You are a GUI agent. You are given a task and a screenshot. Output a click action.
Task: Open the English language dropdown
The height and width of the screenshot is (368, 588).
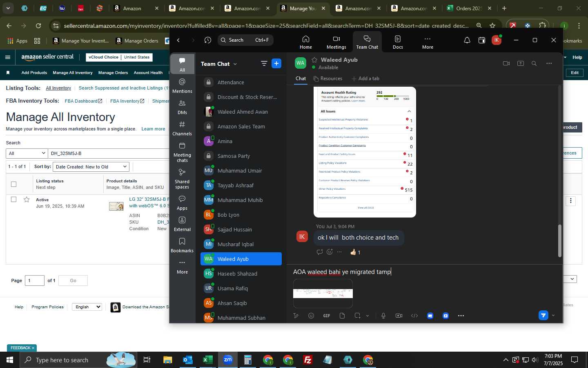tap(87, 307)
